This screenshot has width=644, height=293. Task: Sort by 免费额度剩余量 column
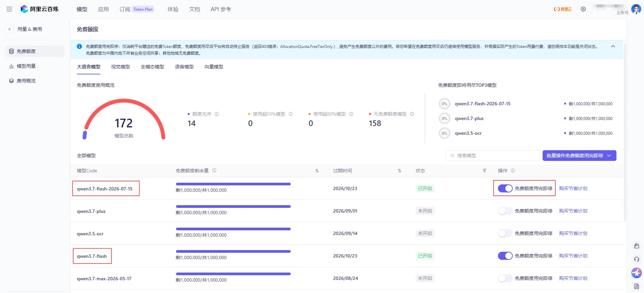(317, 171)
